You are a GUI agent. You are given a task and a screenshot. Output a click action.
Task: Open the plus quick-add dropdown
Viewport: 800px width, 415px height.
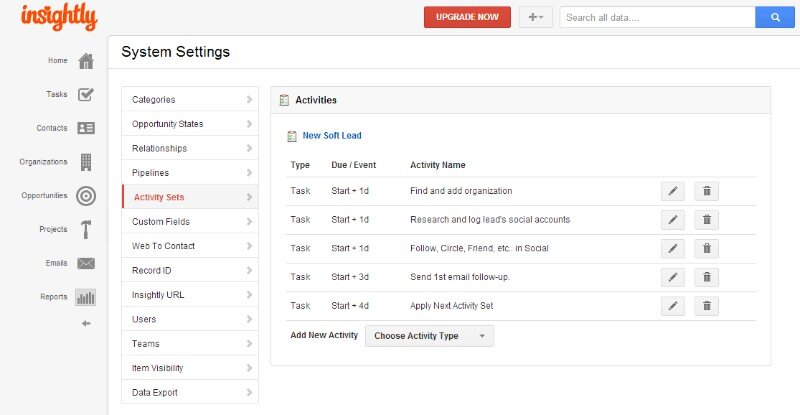tap(535, 17)
